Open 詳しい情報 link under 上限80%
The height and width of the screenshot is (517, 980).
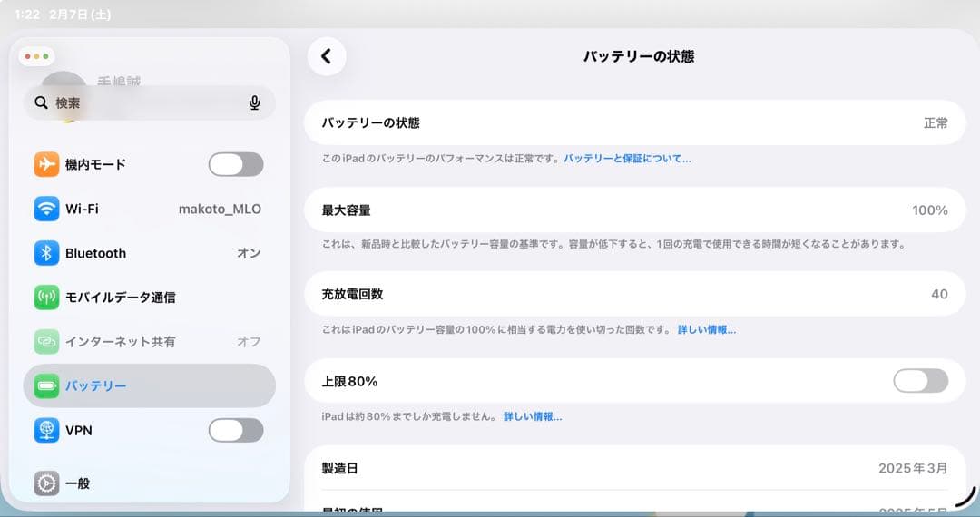533,416
